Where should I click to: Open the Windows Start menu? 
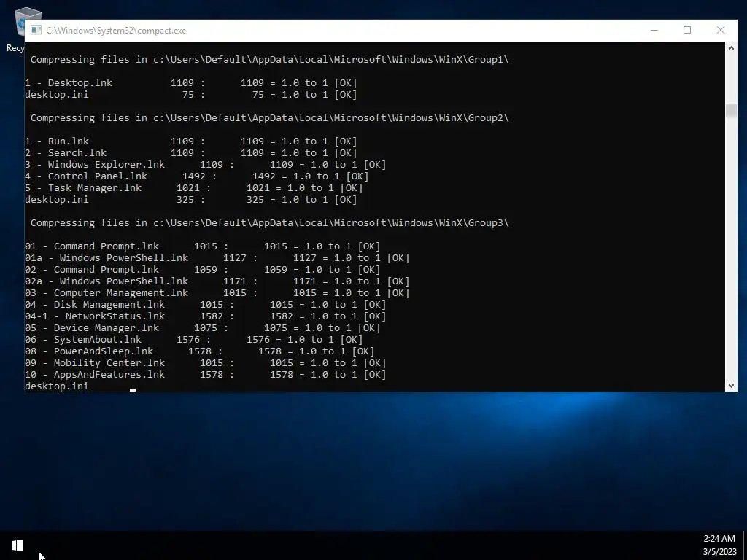click(18, 545)
